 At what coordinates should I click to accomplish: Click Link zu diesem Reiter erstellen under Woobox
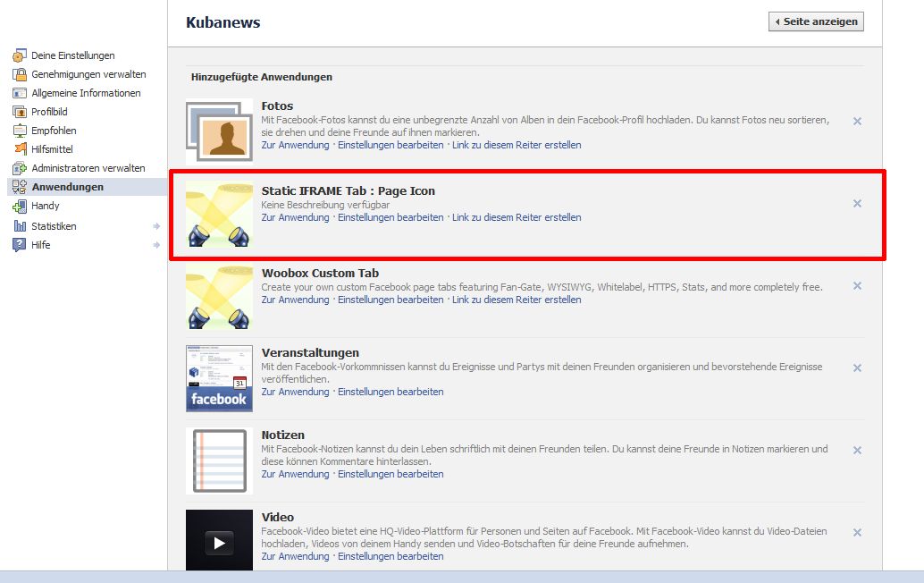point(517,300)
